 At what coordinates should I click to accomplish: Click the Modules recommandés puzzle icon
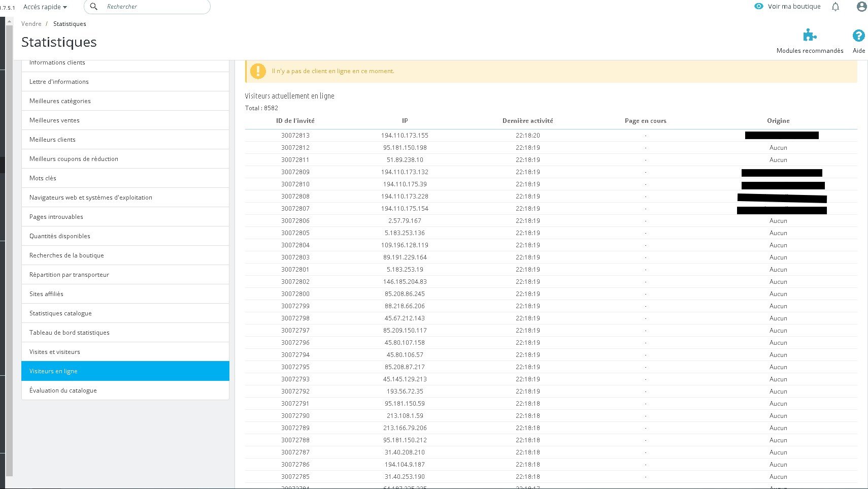point(810,35)
